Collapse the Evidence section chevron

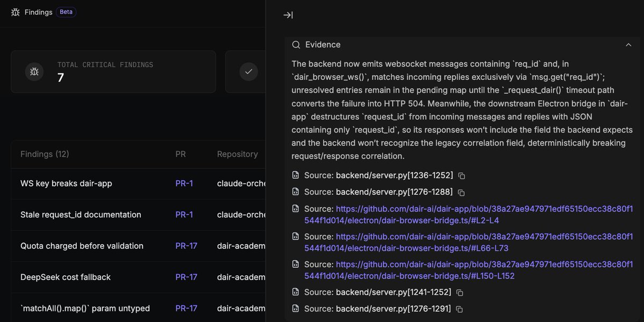pyautogui.click(x=628, y=45)
